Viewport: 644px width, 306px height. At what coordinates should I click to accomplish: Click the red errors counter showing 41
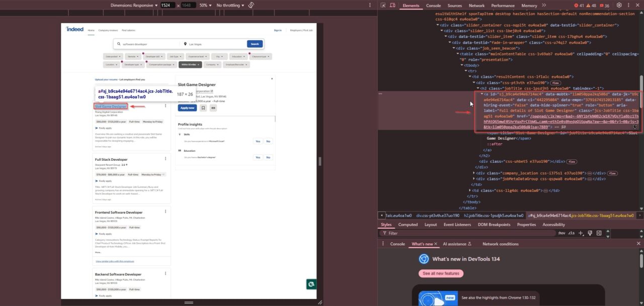pos(579,6)
